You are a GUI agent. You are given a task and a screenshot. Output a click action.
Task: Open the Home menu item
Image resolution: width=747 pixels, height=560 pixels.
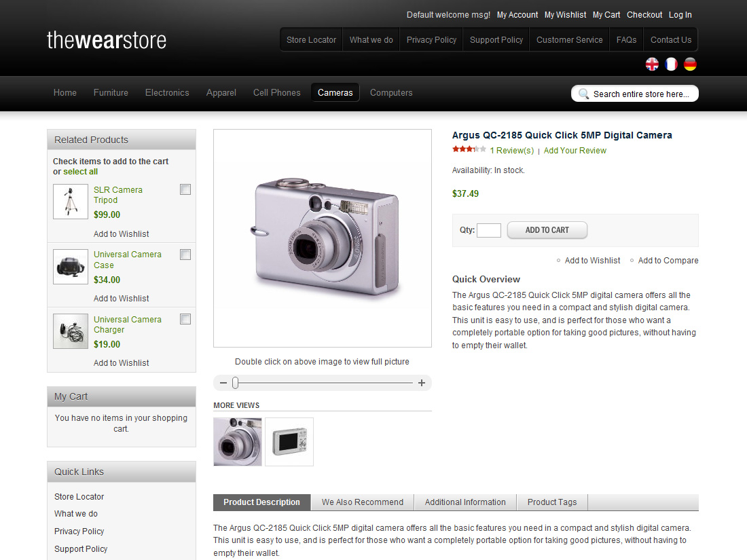pyautogui.click(x=65, y=93)
